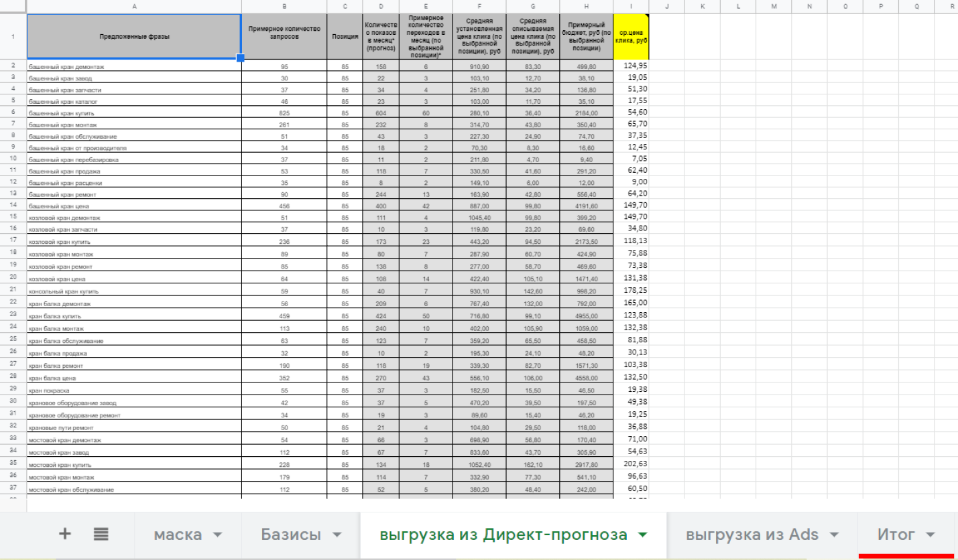The height and width of the screenshot is (560, 958).
Task: Open dropdown arrow on маска tab
Action: point(217,535)
